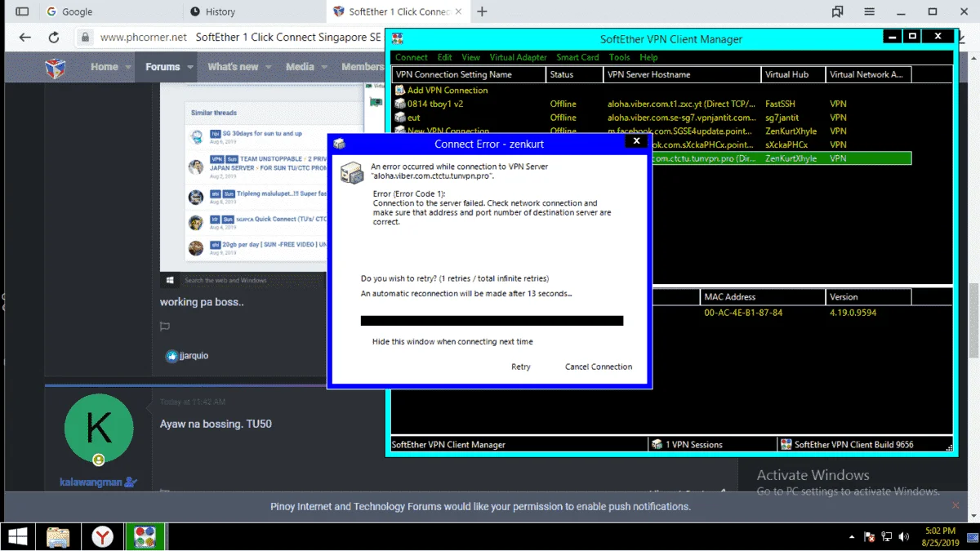Click the Add VPN Connection icon

click(399, 90)
